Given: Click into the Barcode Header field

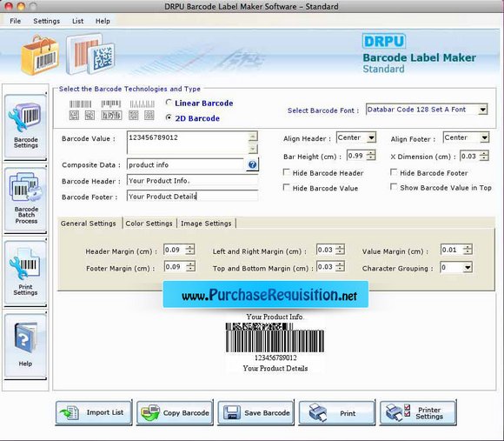Looking at the screenshot, I should [192, 181].
